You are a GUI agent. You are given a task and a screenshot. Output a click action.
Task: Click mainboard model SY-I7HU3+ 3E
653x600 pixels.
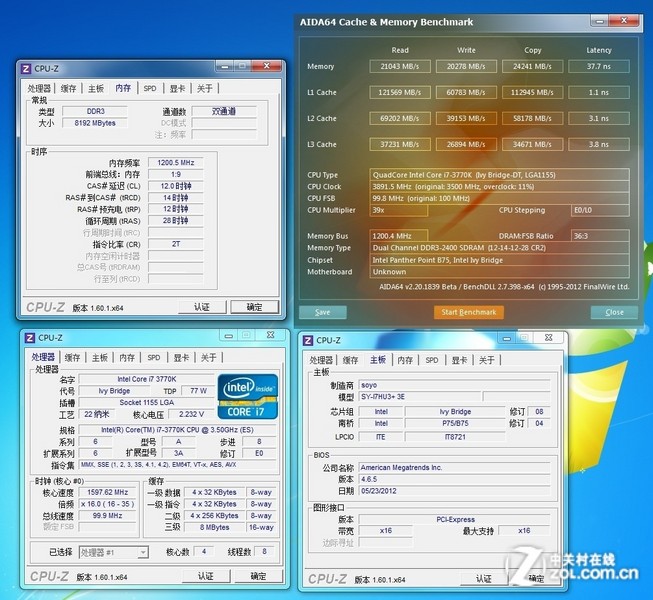click(x=420, y=396)
